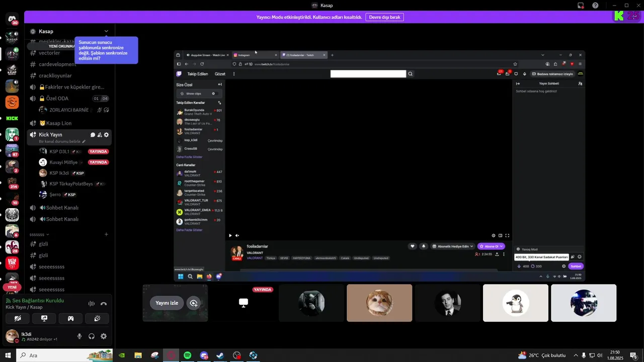Add channel to ssssssss category
The image size is (644, 362).
pyautogui.click(x=106, y=234)
